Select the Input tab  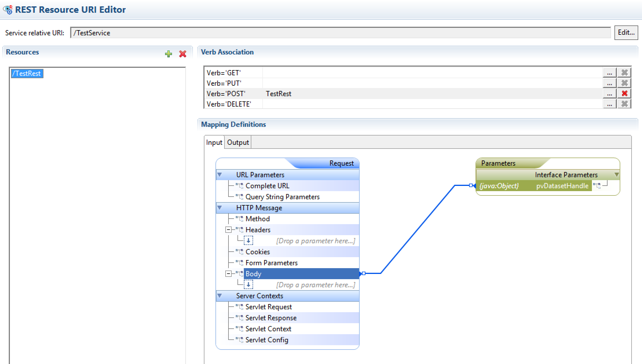(x=214, y=142)
